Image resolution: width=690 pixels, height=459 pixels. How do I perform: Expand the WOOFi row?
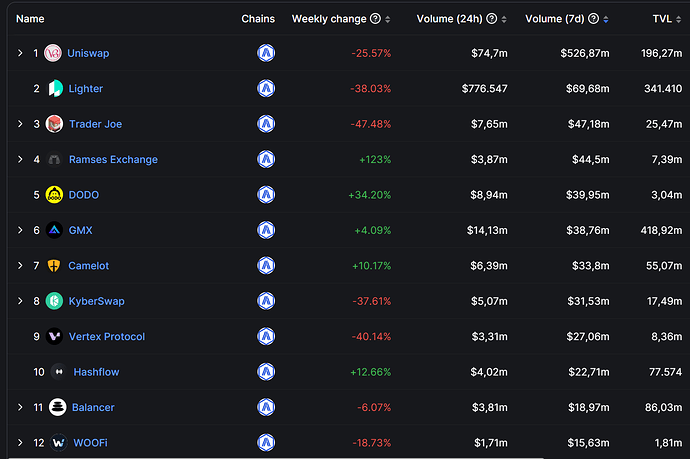pyautogui.click(x=20, y=442)
